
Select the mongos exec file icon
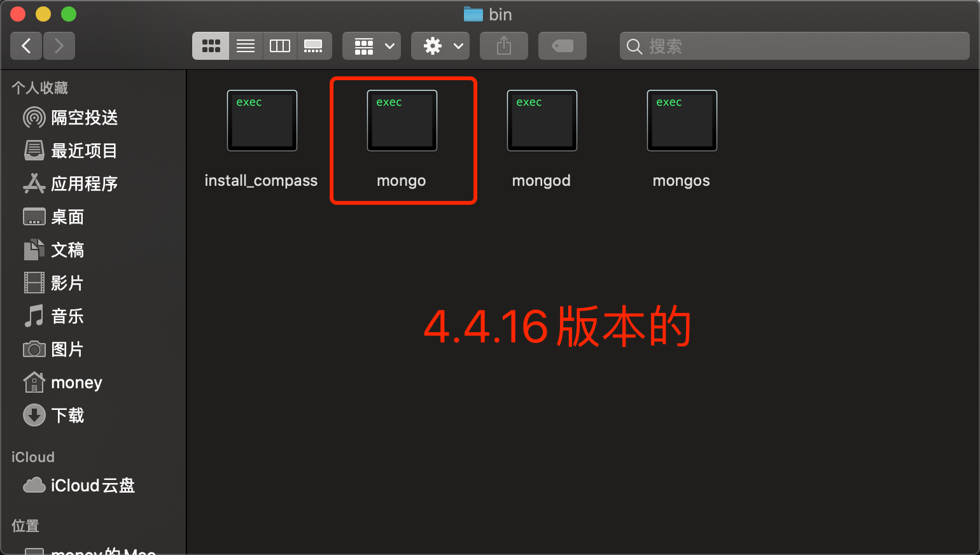(682, 120)
